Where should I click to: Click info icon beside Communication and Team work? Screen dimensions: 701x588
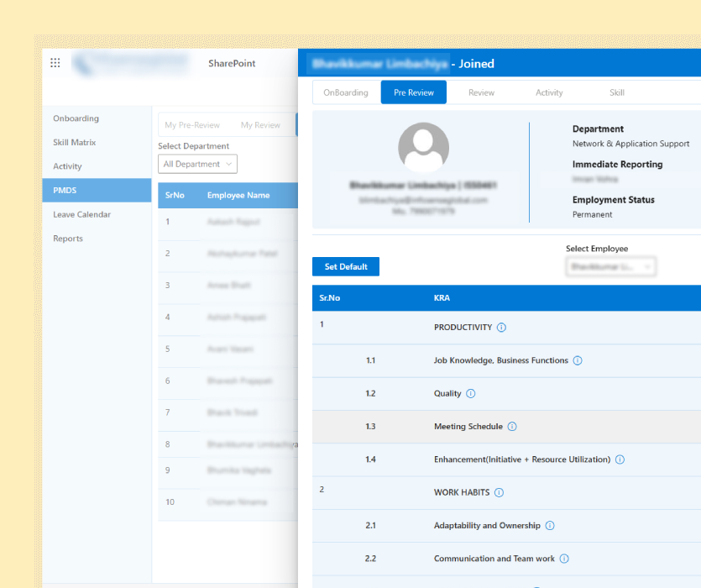tap(564, 559)
